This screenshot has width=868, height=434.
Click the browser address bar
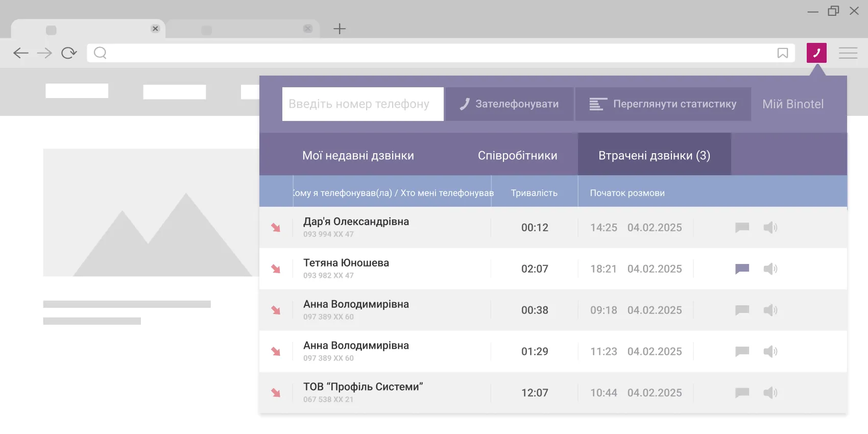[x=441, y=53]
